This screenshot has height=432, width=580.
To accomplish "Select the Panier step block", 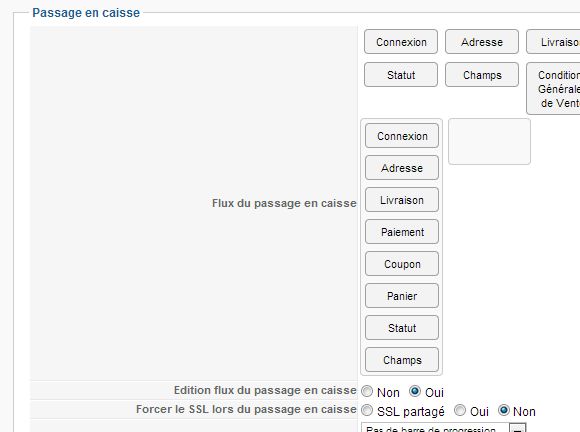I will 402,296.
